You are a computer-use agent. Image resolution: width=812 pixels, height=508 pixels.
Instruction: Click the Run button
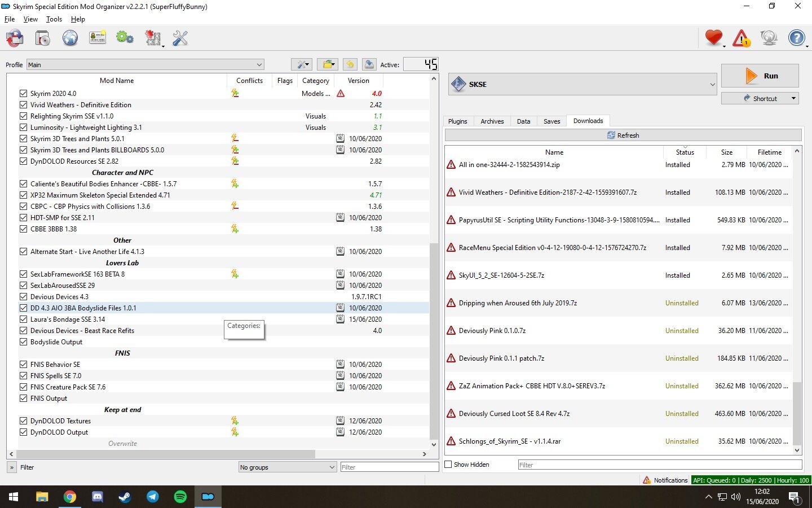pos(760,76)
